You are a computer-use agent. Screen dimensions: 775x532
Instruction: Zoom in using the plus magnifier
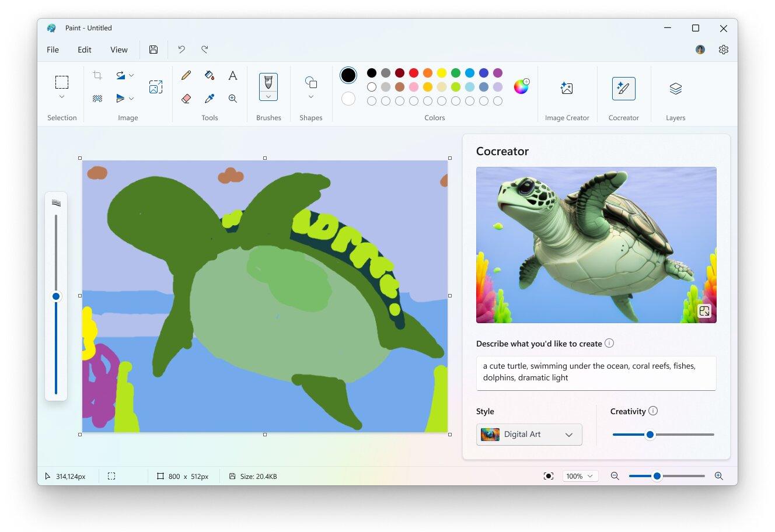[719, 476]
